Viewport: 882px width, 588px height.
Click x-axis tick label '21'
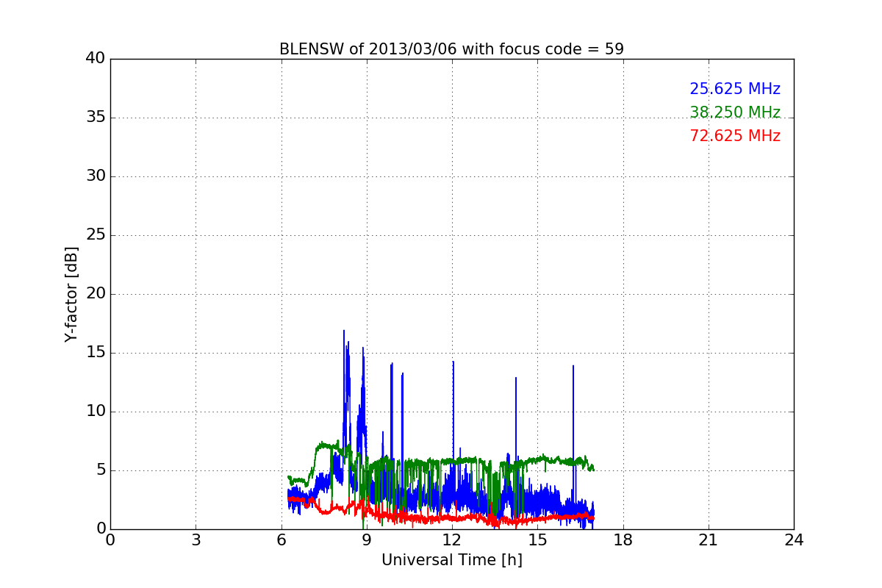(709, 540)
